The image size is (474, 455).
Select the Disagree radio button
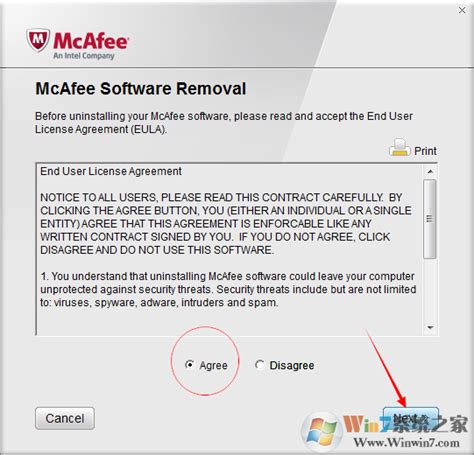(x=260, y=365)
